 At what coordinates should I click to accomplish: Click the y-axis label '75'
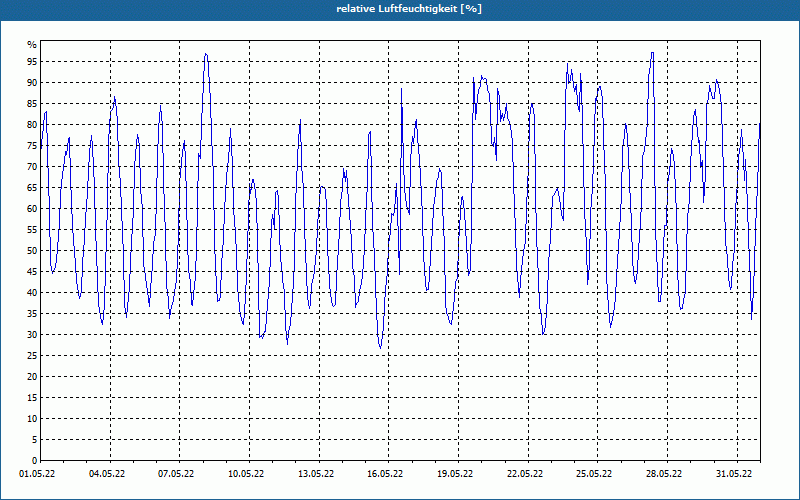(32, 145)
